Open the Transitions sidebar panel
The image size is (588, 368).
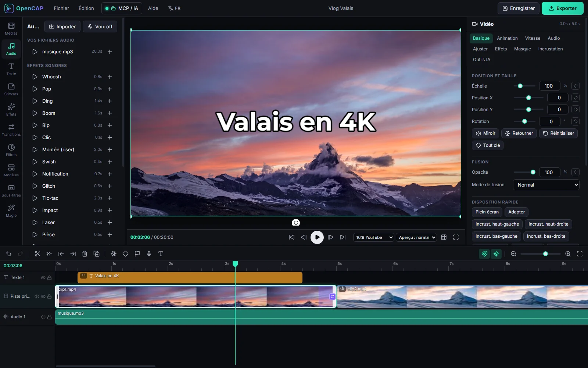coord(11,130)
